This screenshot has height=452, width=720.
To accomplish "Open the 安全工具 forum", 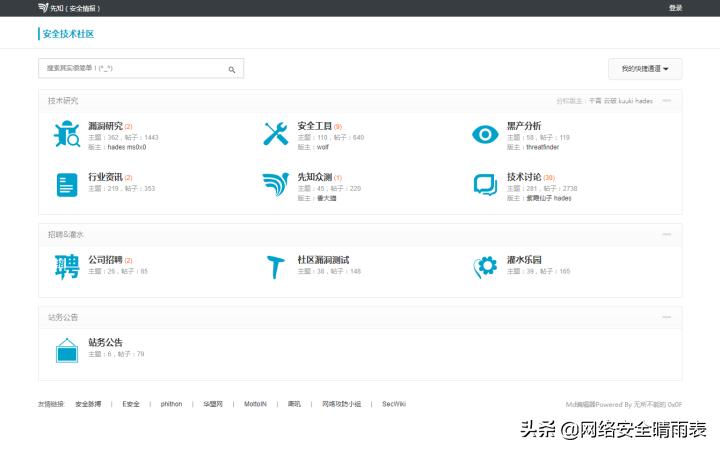I will pyautogui.click(x=315, y=126).
